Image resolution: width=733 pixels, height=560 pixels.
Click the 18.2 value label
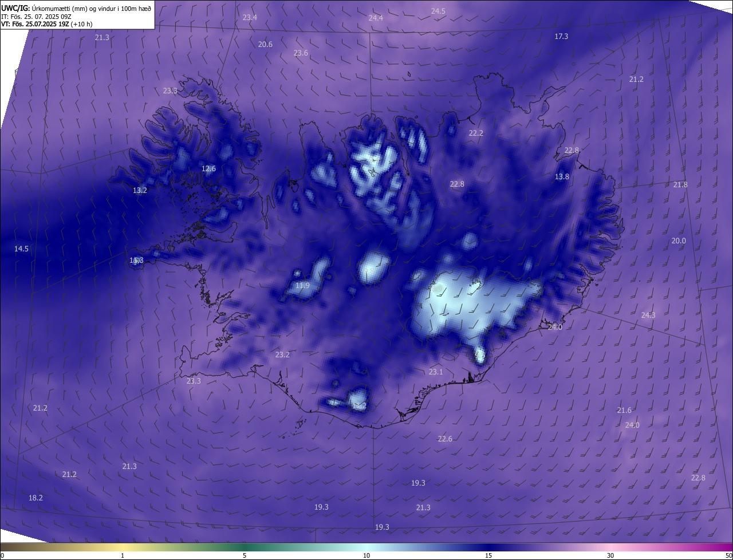[36, 498]
